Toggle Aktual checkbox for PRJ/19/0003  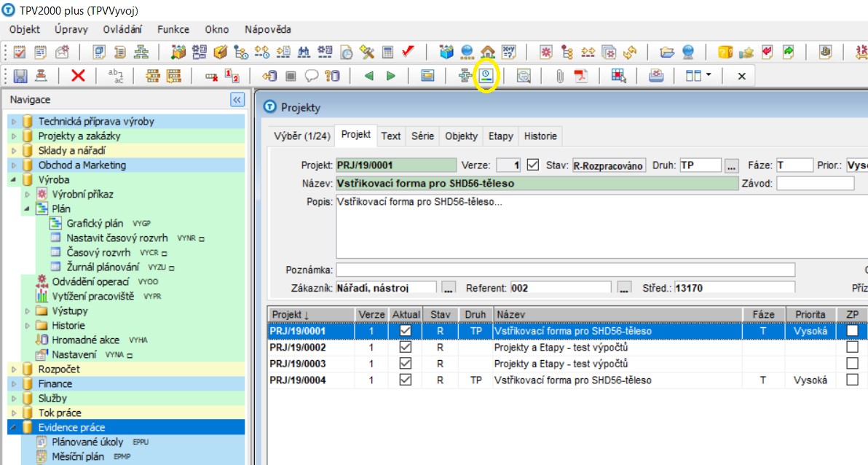(x=405, y=364)
